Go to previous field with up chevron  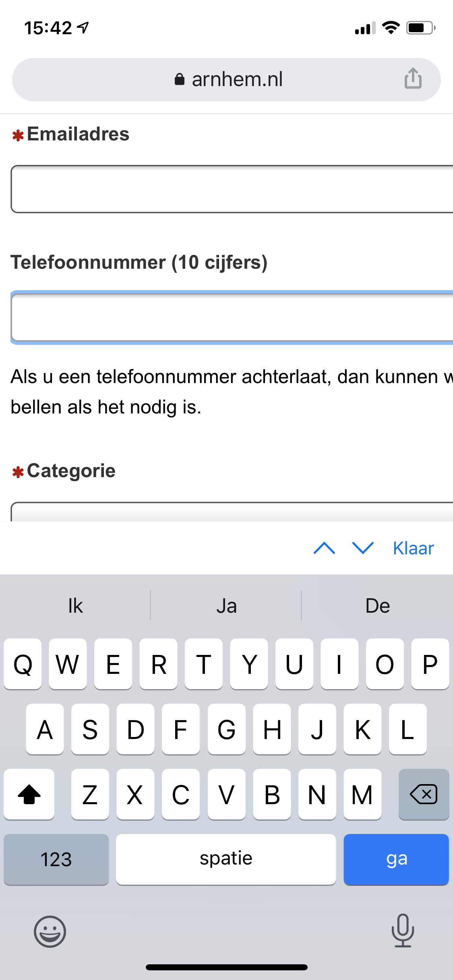tap(324, 548)
